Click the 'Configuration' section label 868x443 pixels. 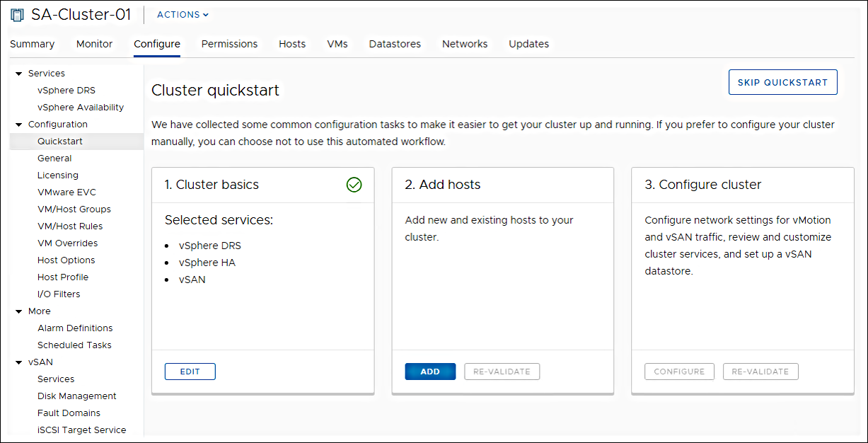click(58, 125)
